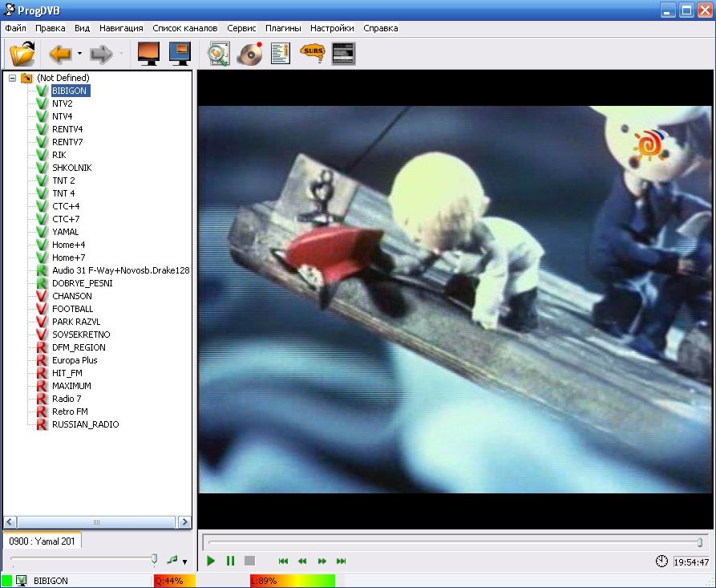
Task: Open the back arrow history dropdown
Action: tap(80, 54)
